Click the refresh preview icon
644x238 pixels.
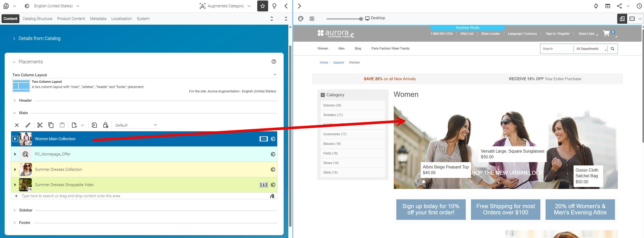point(596,6)
